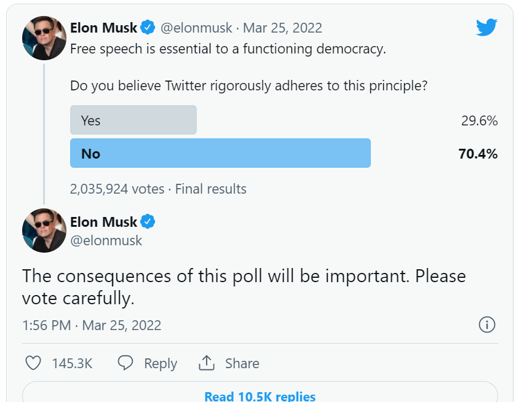
Task: Click Elon Musk's avatar on the lower tweet
Action: [44, 231]
